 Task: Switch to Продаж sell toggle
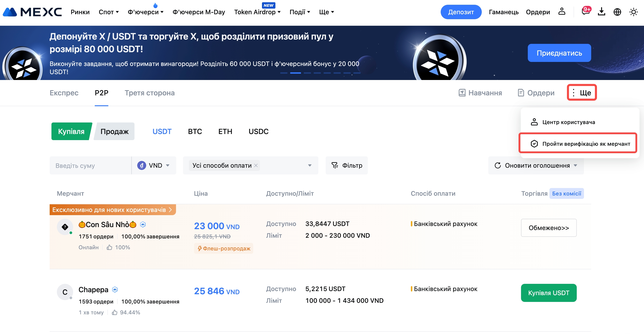pyautogui.click(x=114, y=132)
